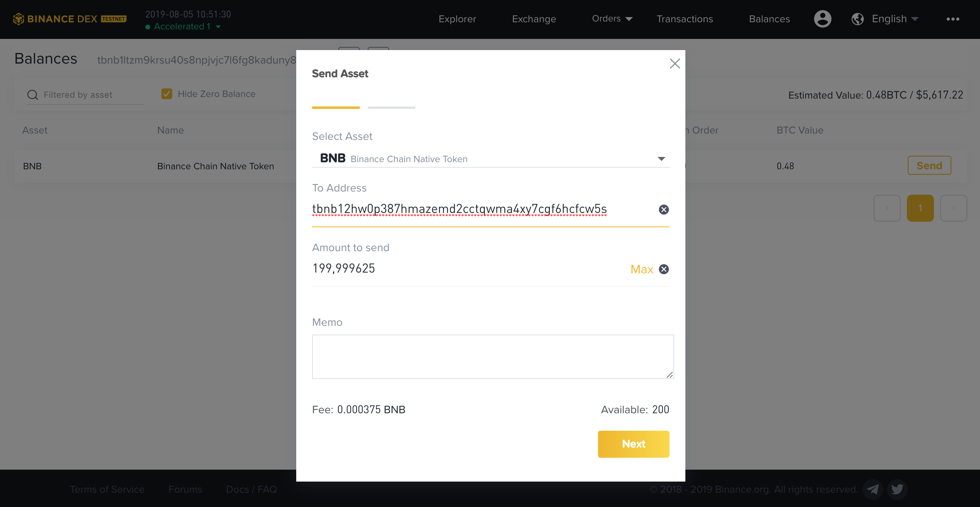The width and height of the screenshot is (980, 507).
Task: Clear the To Address input field
Action: [664, 209]
